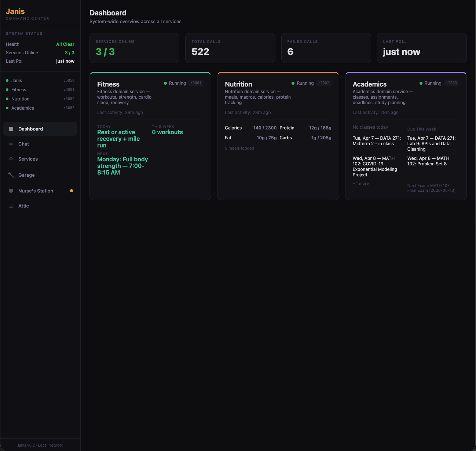This screenshot has width=476, height=451.
Task: Expand the "+4 more" items in Academics card
Action: point(360,183)
